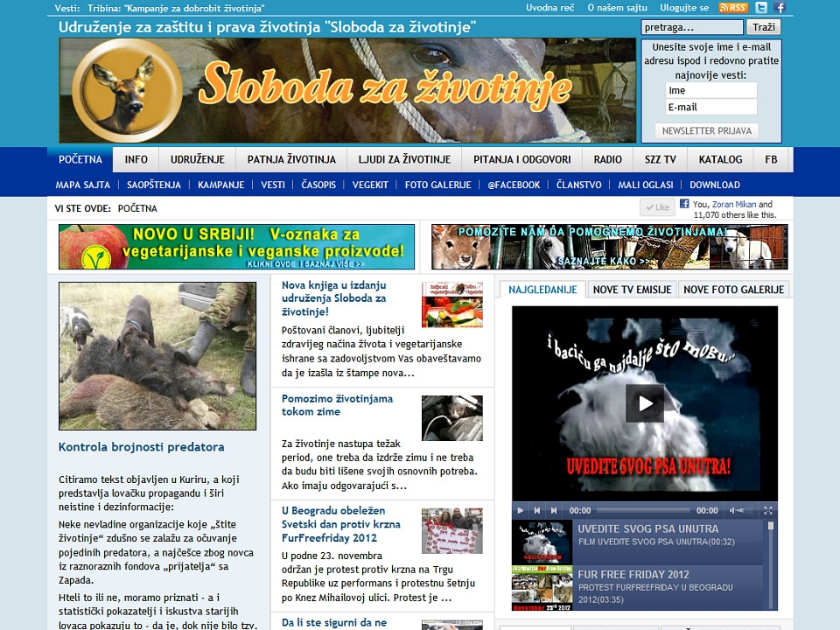Open the Patnja Životinja menu

[x=291, y=159]
